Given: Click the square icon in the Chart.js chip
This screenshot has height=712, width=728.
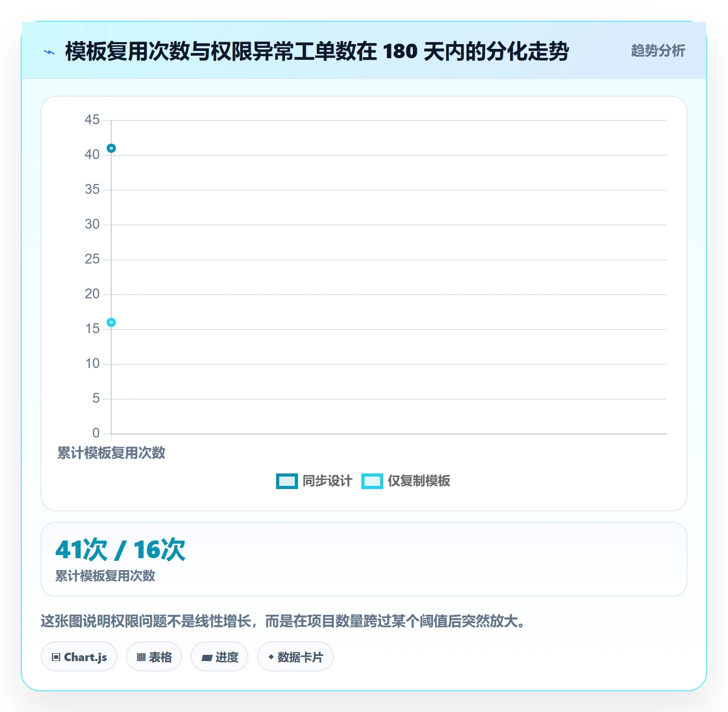Looking at the screenshot, I should [x=56, y=657].
